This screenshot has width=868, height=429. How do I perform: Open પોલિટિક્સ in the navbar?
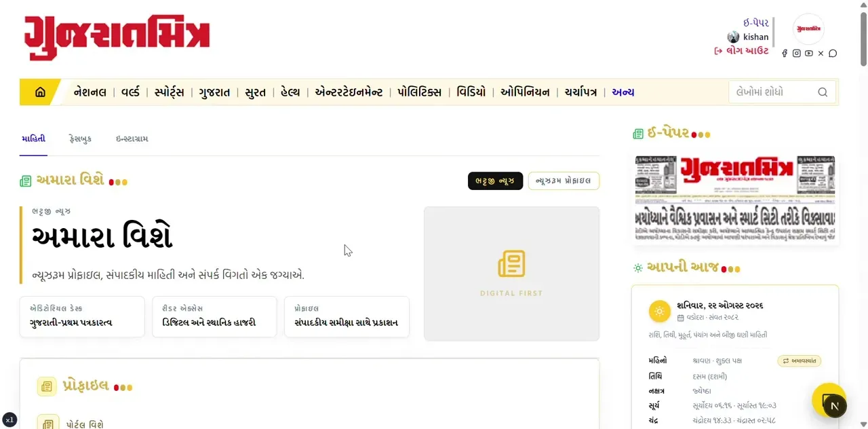point(419,92)
